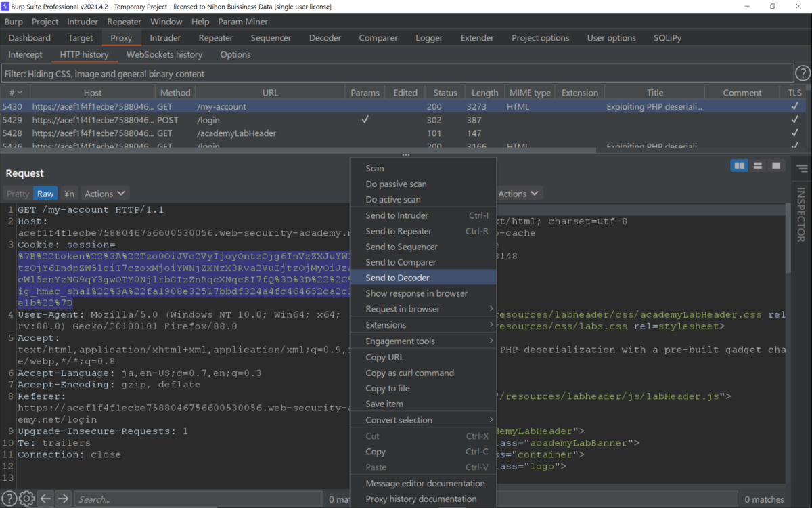The image size is (812, 508).
Task: Switch to Target tab
Action: (81, 38)
